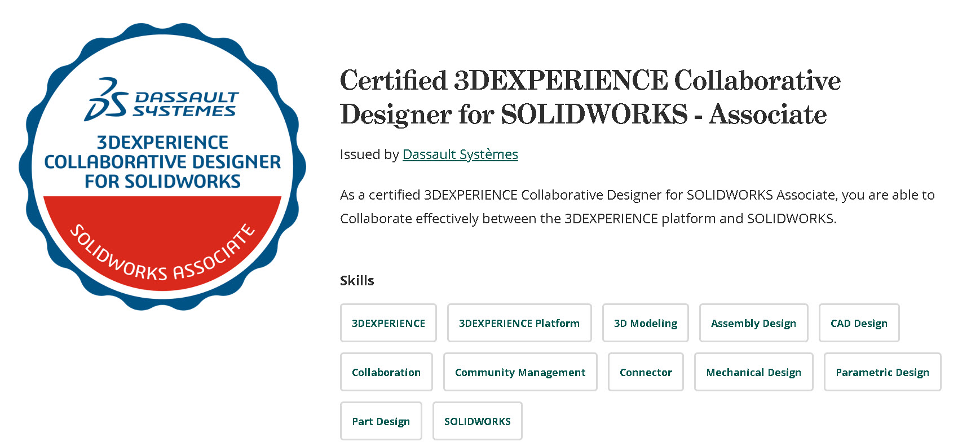The height and width of the screenshot is (446, 980).
Task: Open the Dassault Systèmes issuer link
Action: click(460, 154)
